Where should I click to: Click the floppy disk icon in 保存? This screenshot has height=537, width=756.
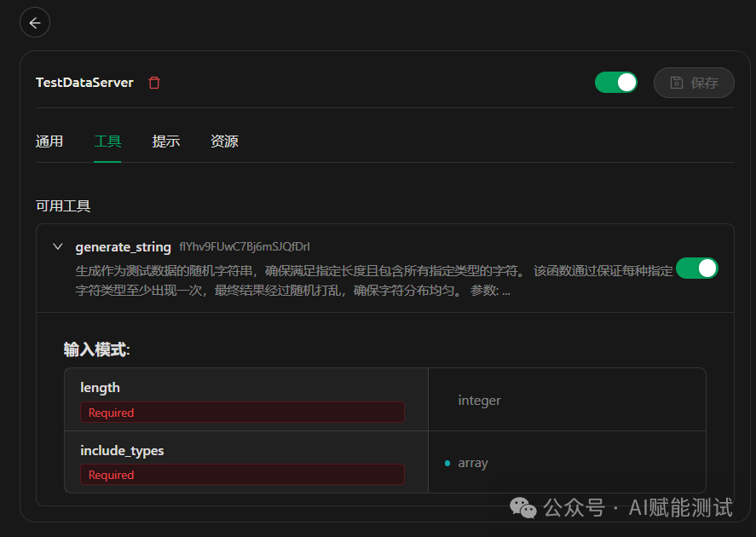coord(677,83)
